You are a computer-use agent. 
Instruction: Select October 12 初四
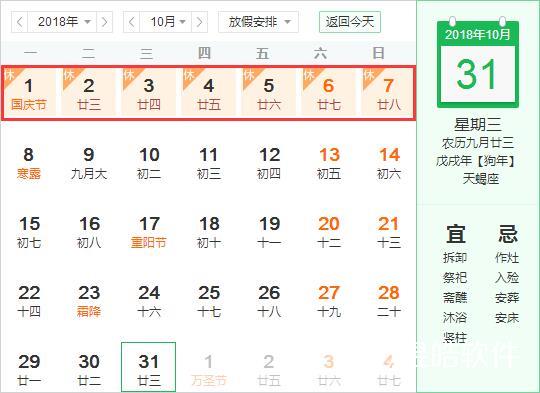[x=269, y=163]
